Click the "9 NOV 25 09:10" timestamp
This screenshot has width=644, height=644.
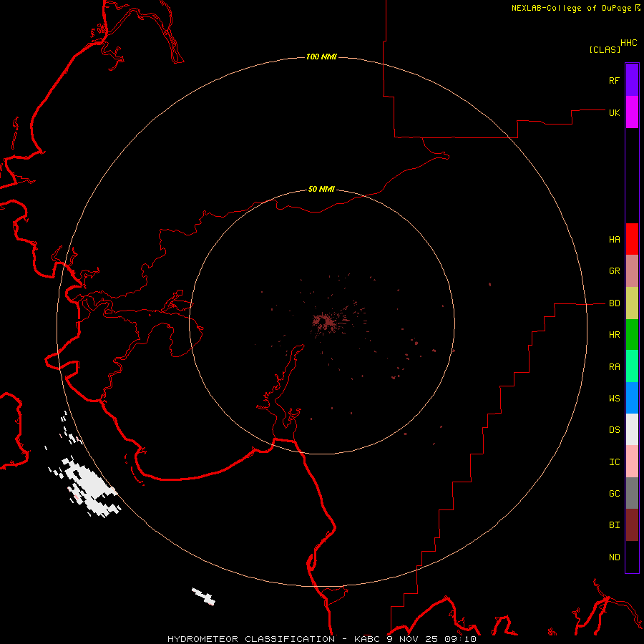pyautogui.click(x=431, y=639)
